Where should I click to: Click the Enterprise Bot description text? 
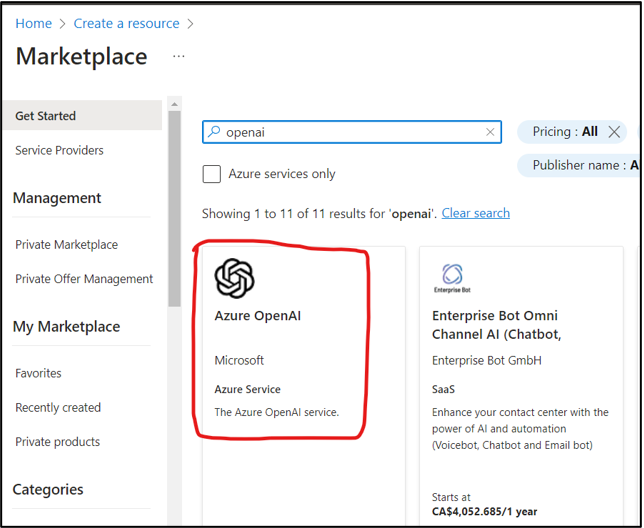click(520, 429)
